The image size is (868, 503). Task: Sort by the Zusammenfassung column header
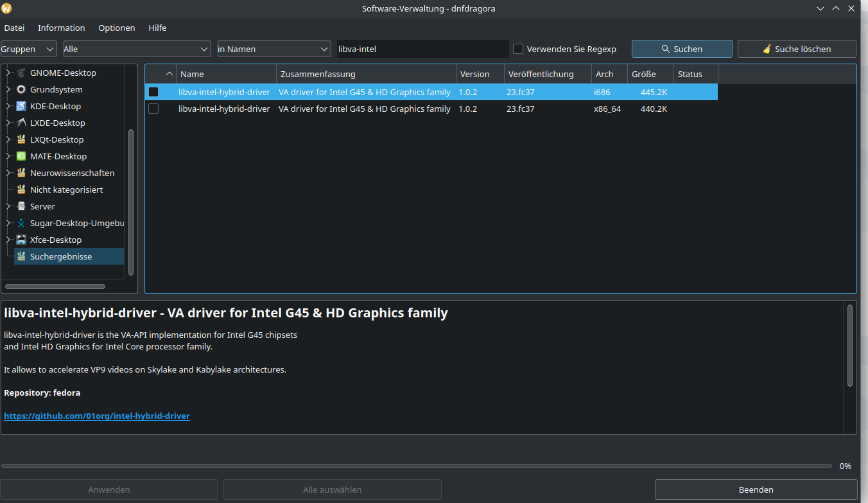coord(367,74)
